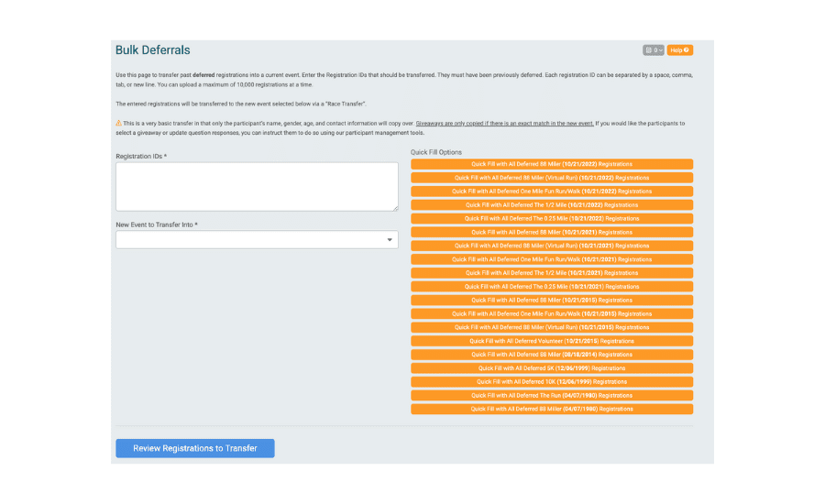Click the New Event to Transfer Into label
Screen dimensions: 825x504
157,225
